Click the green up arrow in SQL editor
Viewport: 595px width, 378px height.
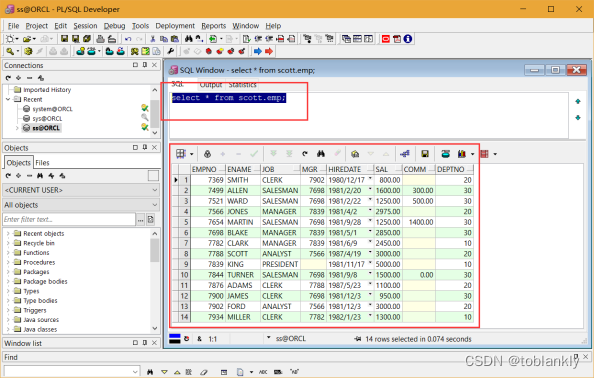[578, 101]
